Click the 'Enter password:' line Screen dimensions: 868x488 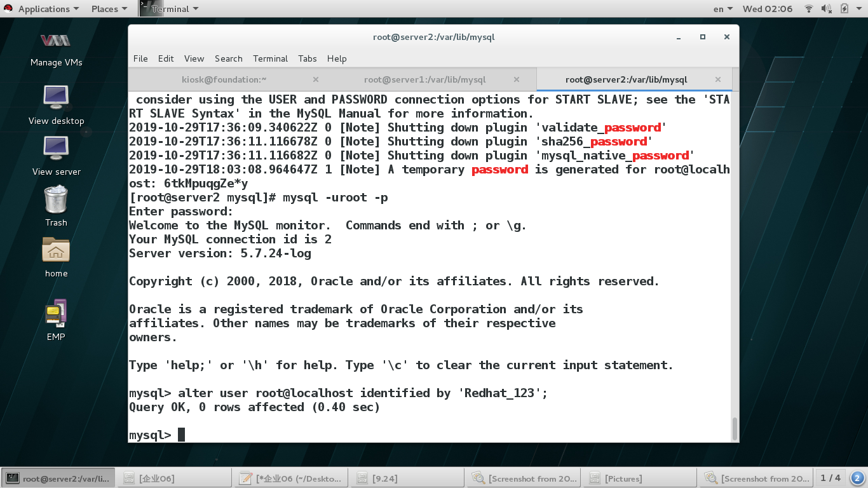tap(181, 212)
